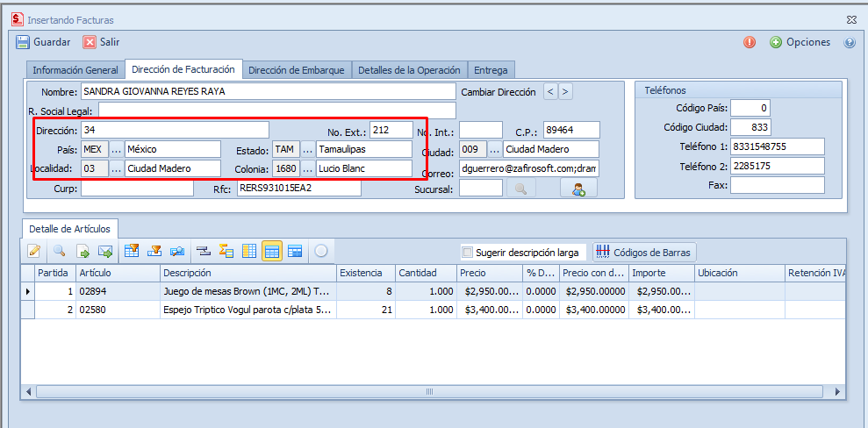This screenshot has height=428, width=868.
Task: Open the Dirección de Embarque tab
Action: [x=298, y=70]
